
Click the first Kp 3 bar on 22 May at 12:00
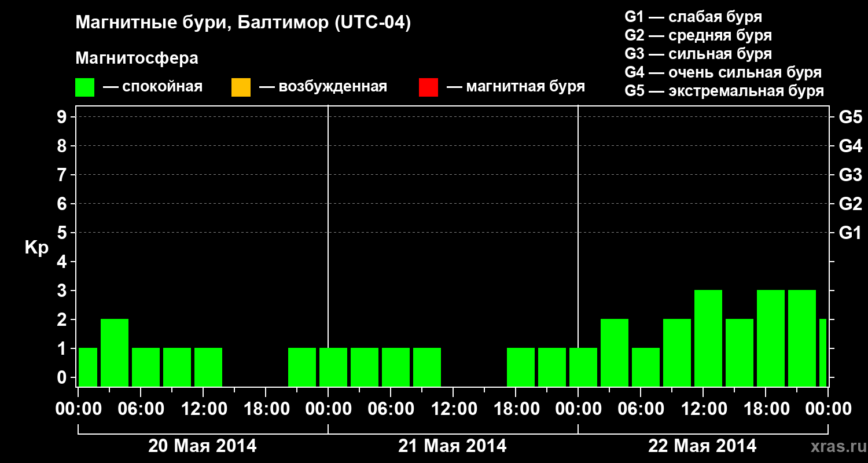(x=708, y=338)
